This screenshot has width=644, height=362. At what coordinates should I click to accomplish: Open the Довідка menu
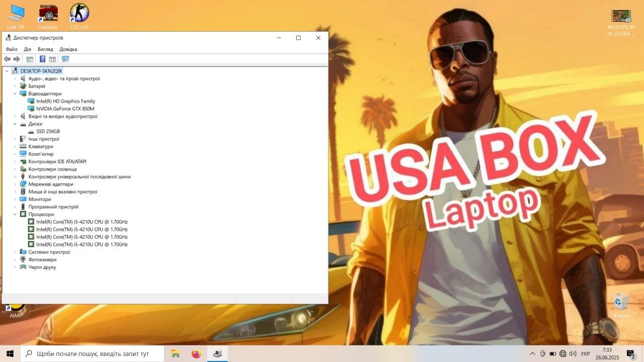pos(68,49)
